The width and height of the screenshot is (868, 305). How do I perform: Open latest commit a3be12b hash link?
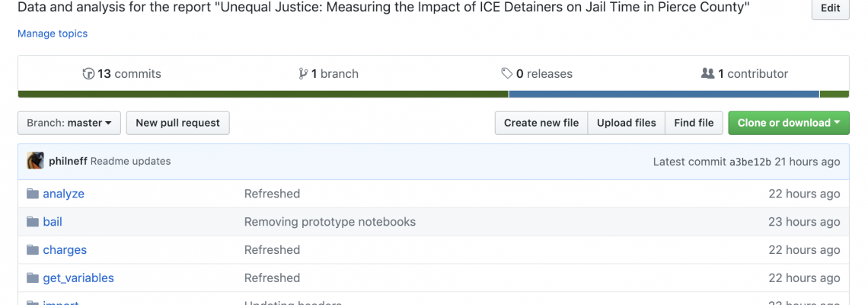[750, 162]
